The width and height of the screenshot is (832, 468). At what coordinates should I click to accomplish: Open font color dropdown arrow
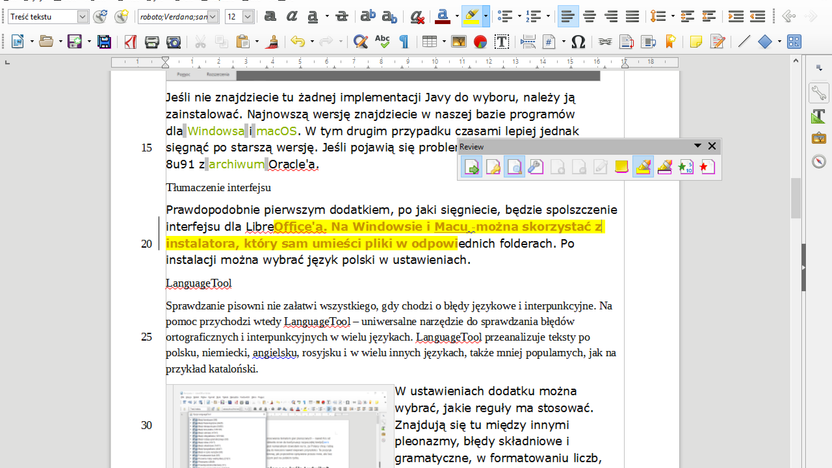457,16
